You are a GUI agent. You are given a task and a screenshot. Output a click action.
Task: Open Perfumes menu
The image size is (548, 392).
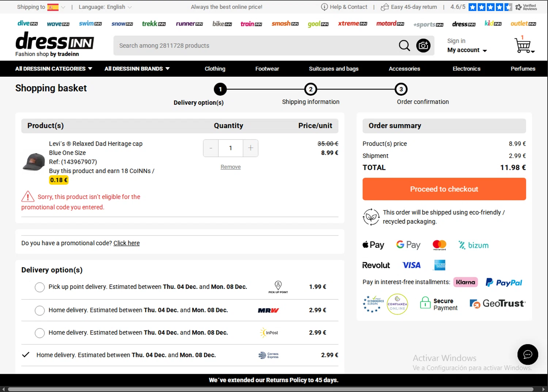(523, 69)
